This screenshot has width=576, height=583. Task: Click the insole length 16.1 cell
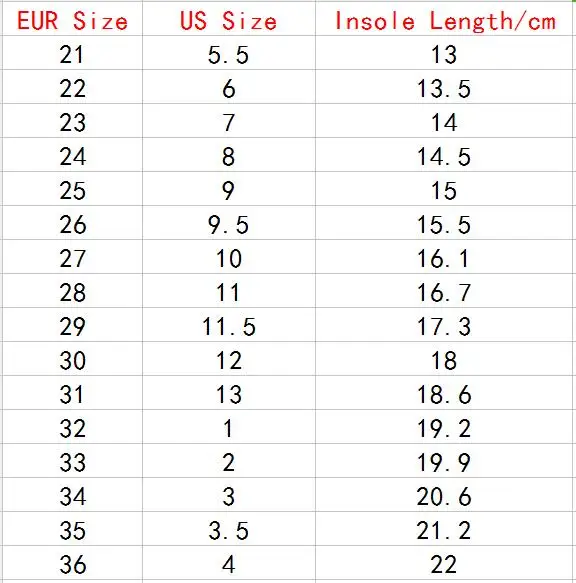tap(444, 257)
